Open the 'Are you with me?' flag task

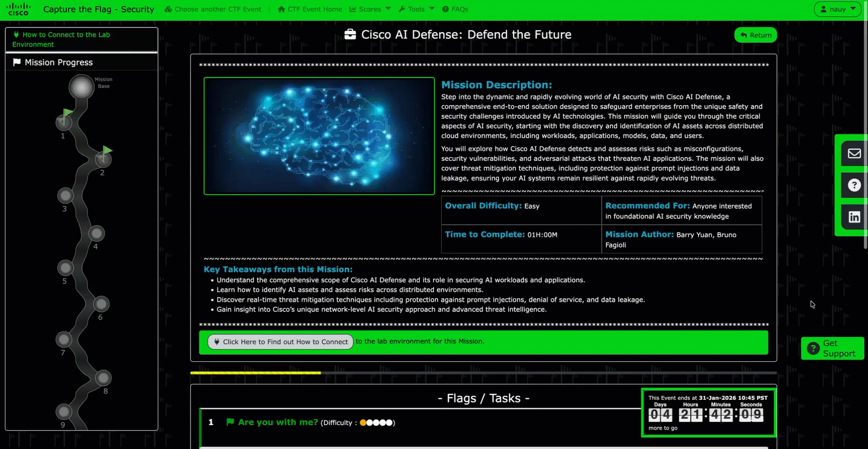click(278, 422)
